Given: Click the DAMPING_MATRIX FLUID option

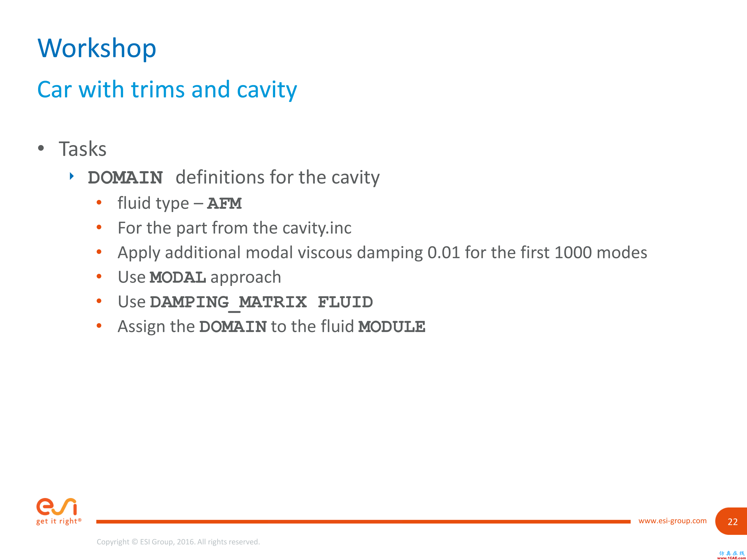Looking at the screenshot, I should point(253,301).
